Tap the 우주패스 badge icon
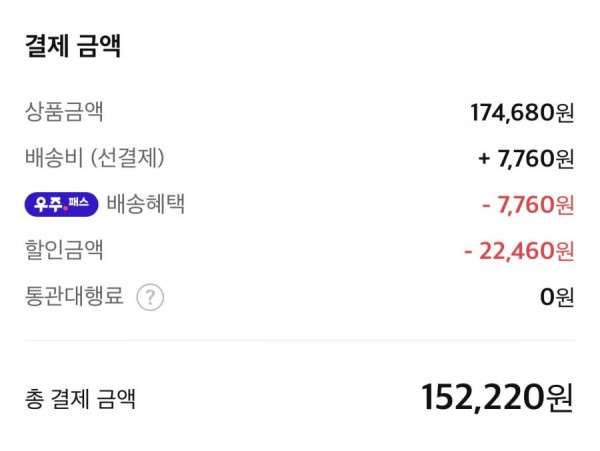 (x=62, y=204)
